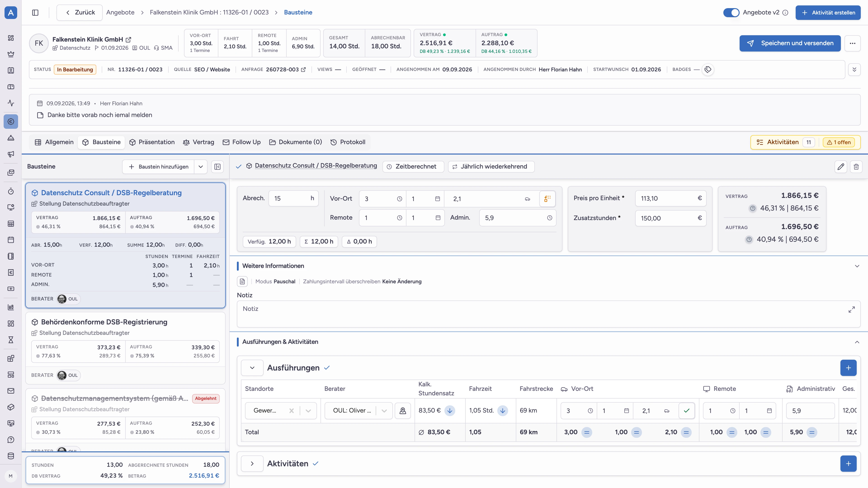Collapse the Bausteine list panel icon
Viewport: 868px width, 488px height.
click(217, 167)
